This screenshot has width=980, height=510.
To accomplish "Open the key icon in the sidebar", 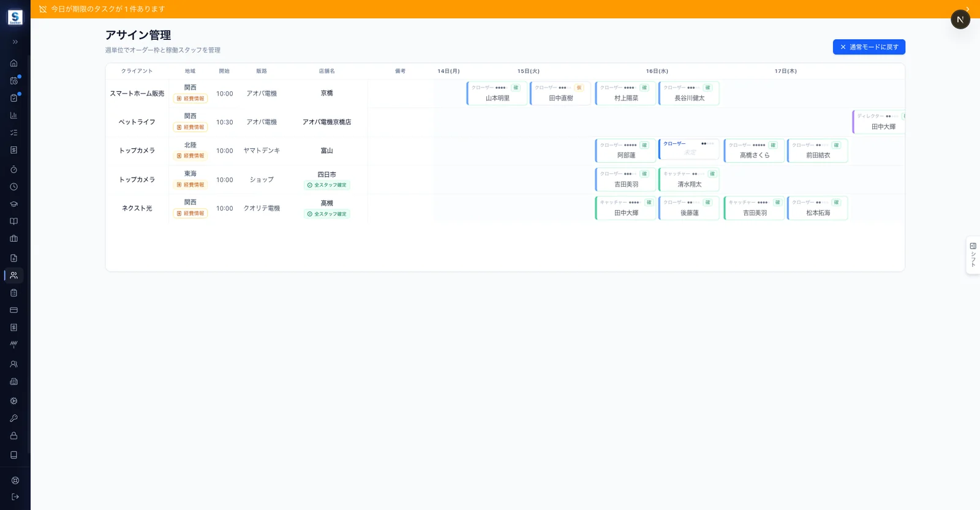I will [13, 418].
